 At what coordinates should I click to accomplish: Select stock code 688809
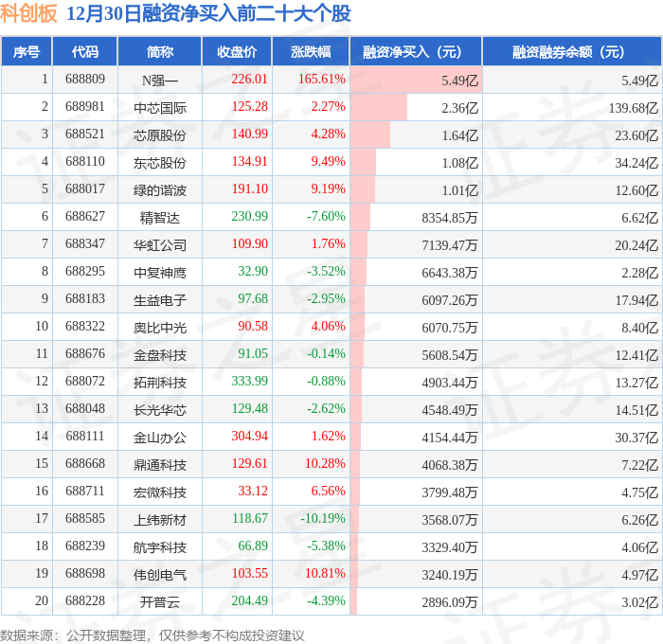pos(85,79)
